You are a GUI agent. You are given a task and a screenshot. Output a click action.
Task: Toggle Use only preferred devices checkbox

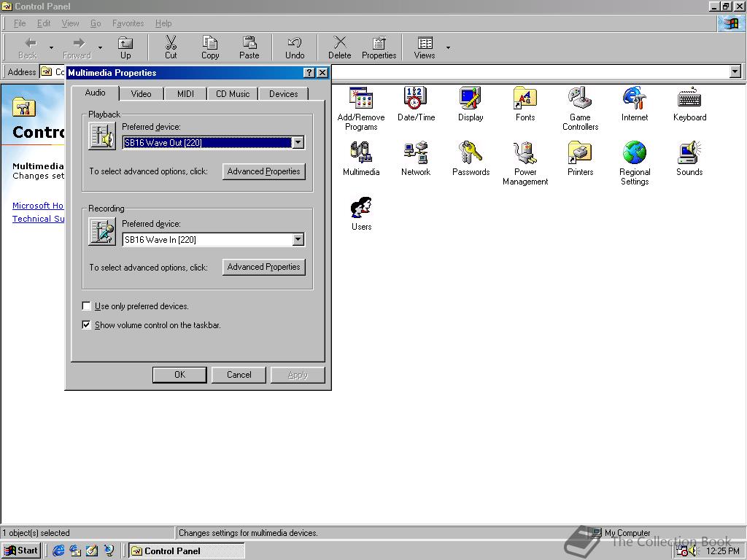(x=86, y=306)
